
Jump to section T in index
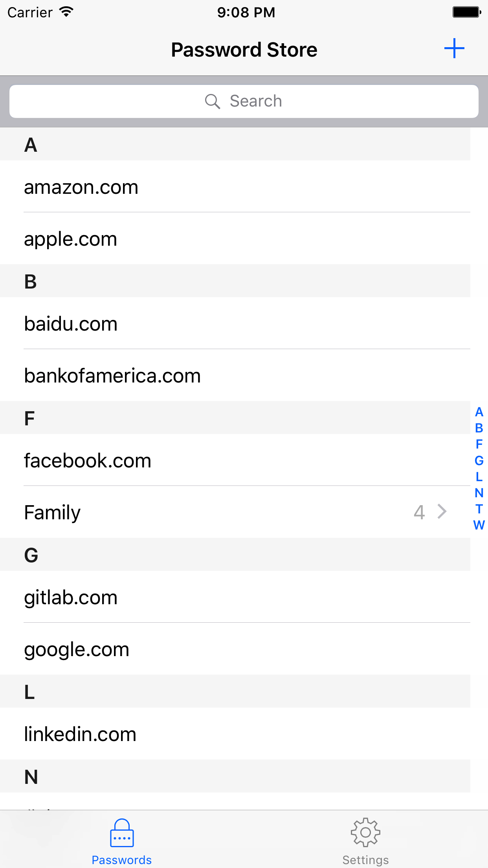coord(479,509)
